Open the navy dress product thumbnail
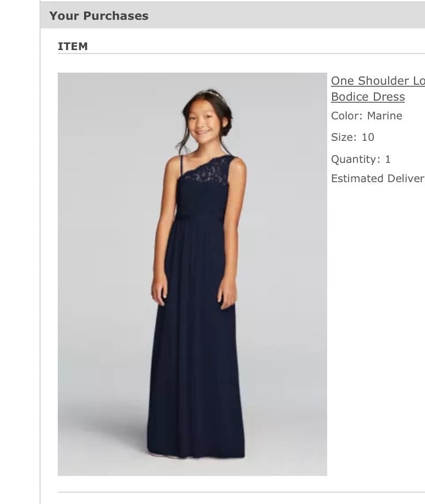The width and height of the screenshot is (425, 504). pos(192,274)
